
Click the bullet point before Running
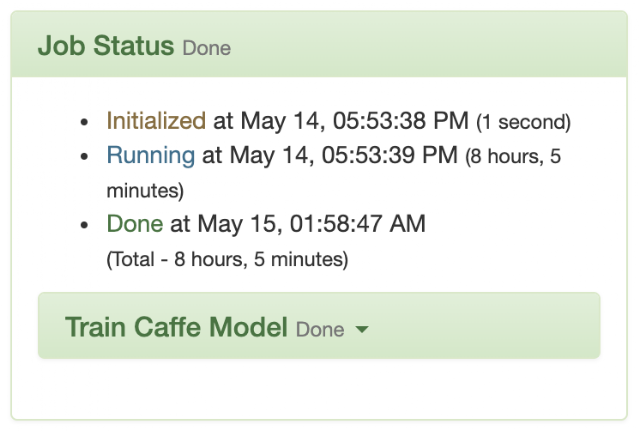click(x=84, y=156)
